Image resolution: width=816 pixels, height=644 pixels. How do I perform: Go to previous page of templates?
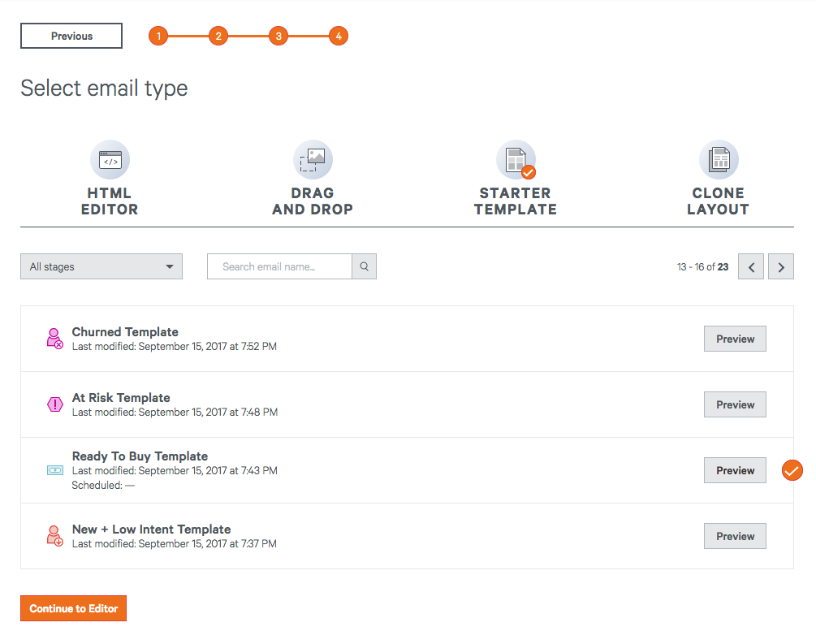click(x=751, y=266)
